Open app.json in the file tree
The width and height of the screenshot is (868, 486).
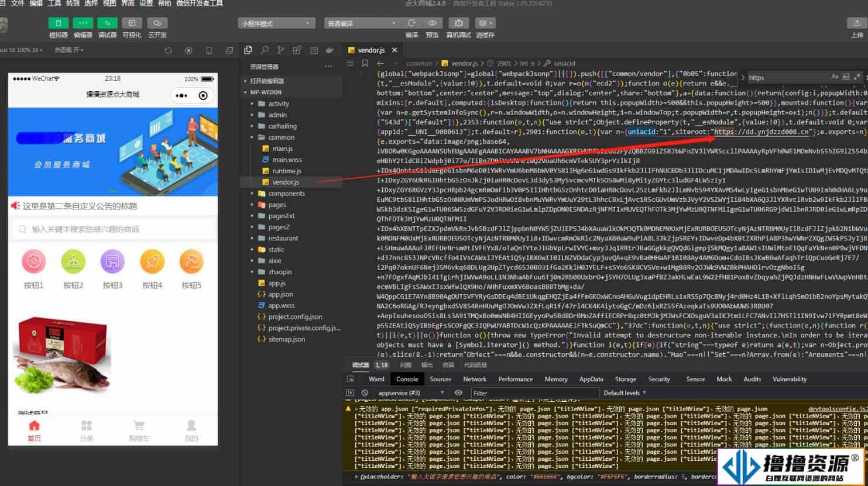tap(291, 294)
